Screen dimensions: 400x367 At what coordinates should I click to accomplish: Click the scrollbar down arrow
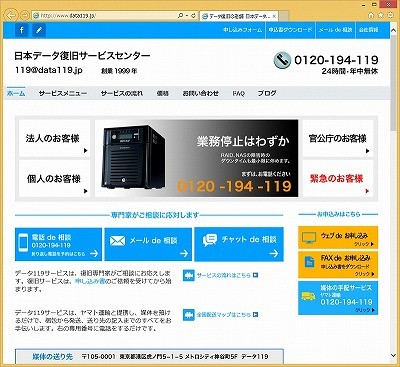point(394,356)
